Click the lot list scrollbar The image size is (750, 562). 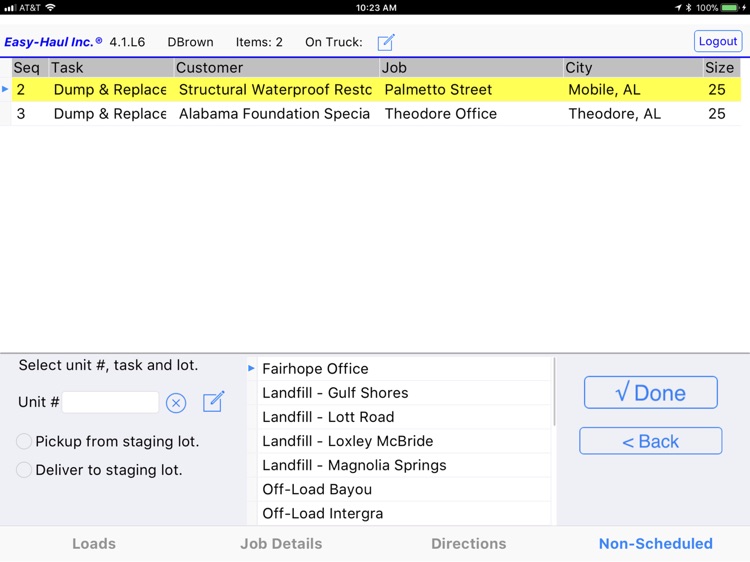(554, 392)
